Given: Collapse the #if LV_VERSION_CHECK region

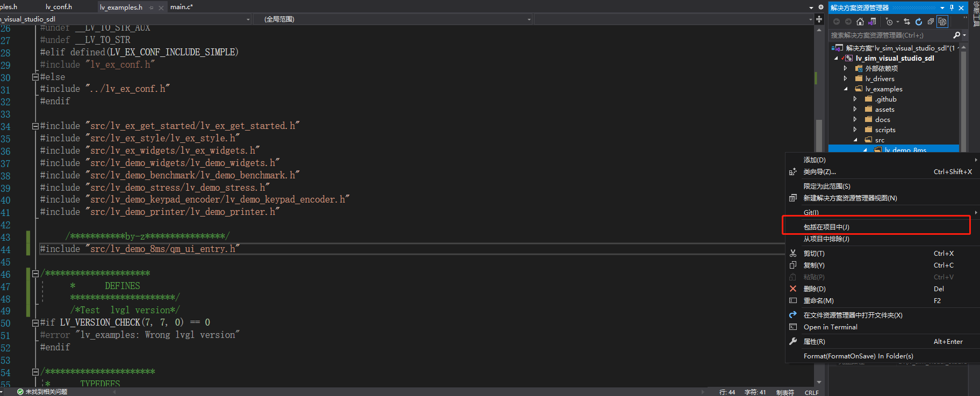Looking at the screenshot, I should tap(35, 323).
